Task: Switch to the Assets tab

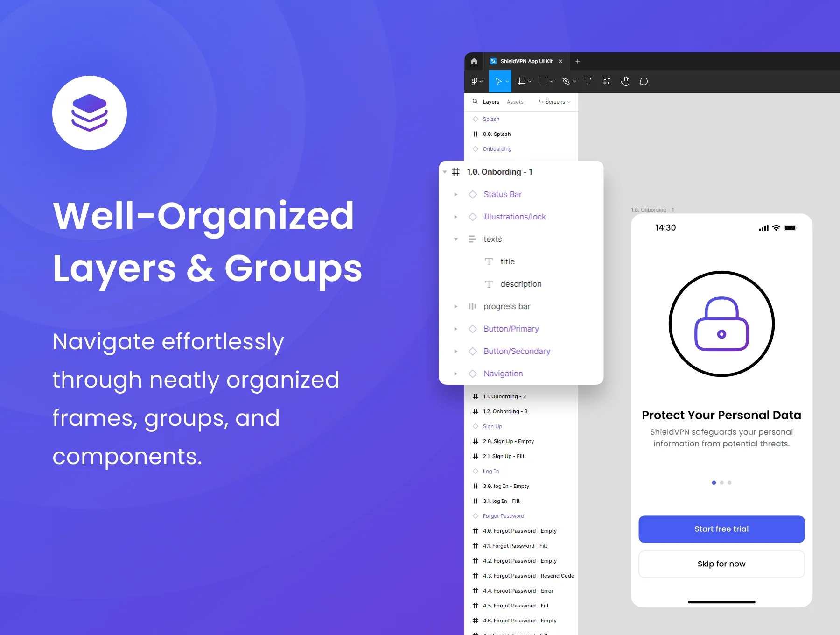Action: pos(515,102)
